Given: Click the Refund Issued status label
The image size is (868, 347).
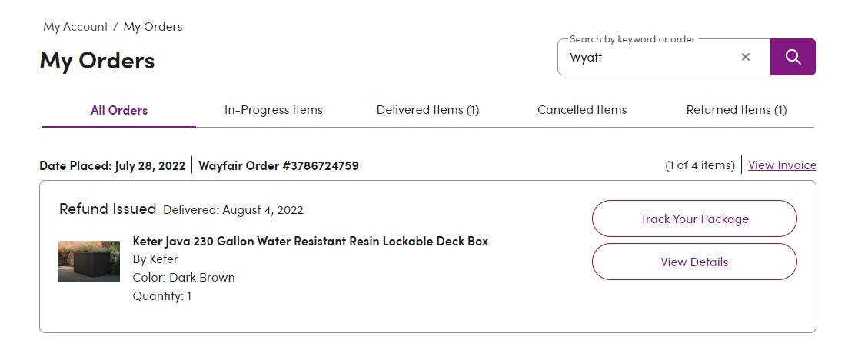Looking at the screenshot, I should pyautogui.click(x=108, y=209).
